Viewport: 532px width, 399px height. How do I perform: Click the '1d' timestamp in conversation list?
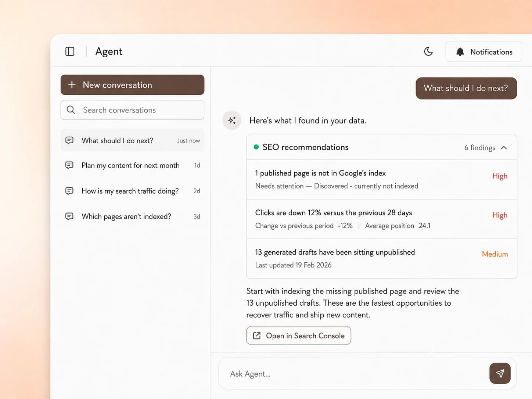pos(197,165)
